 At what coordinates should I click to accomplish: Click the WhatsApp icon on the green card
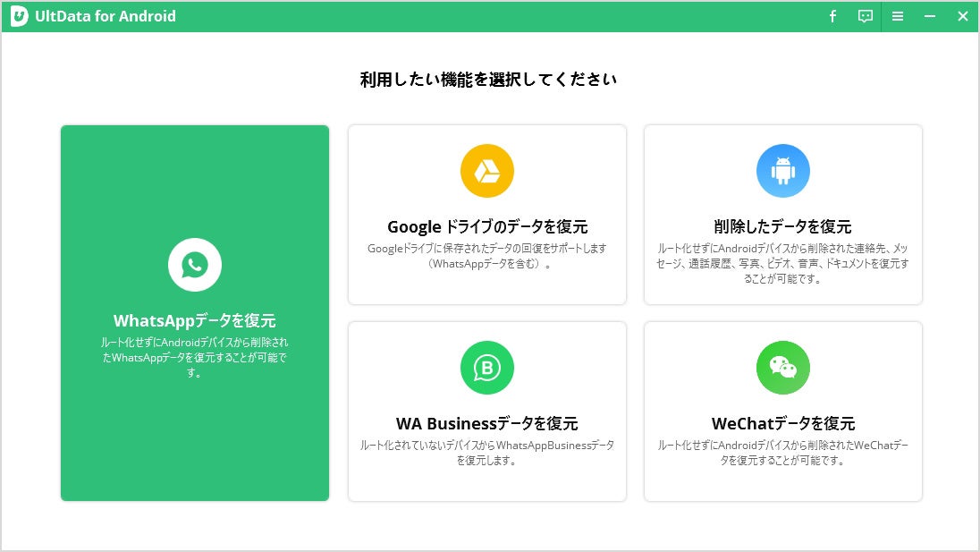[194, 264]
